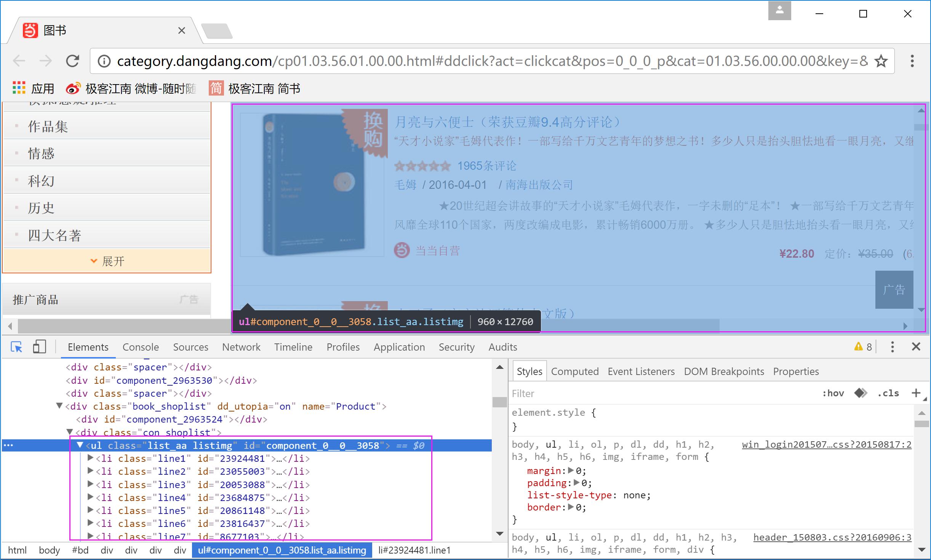Open the 应用 apps bookmark

[x=34, y=88]
